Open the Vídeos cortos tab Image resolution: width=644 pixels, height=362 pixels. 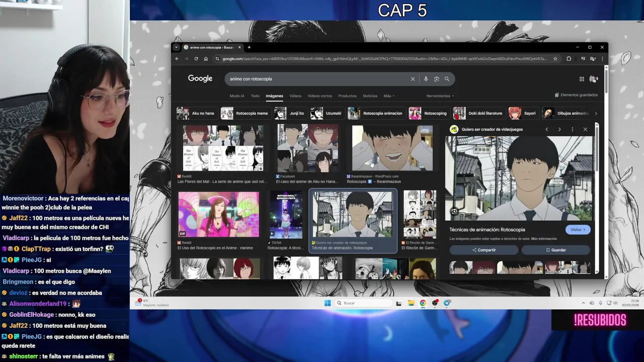point(320,96)
